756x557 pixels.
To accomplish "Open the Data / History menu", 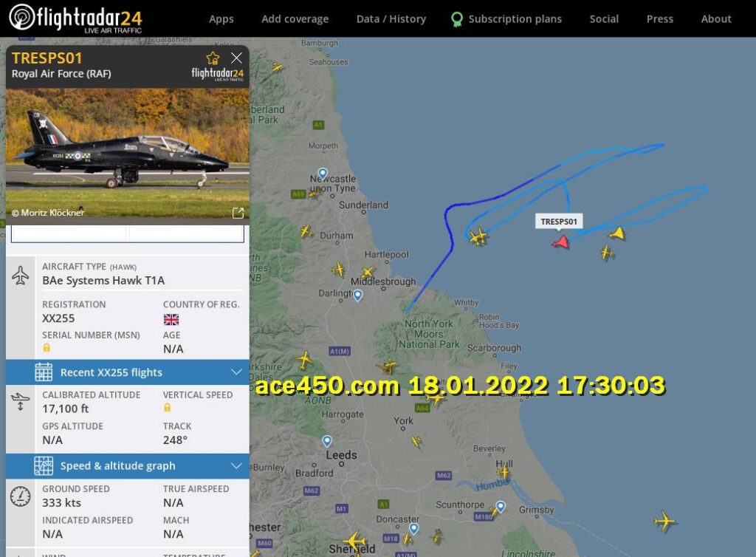I will [391, 18].
